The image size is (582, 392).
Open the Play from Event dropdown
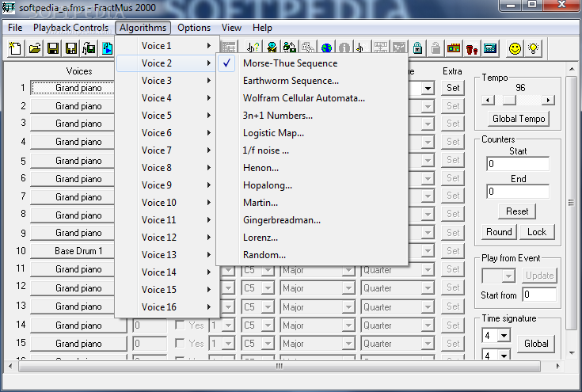point(508,276)
